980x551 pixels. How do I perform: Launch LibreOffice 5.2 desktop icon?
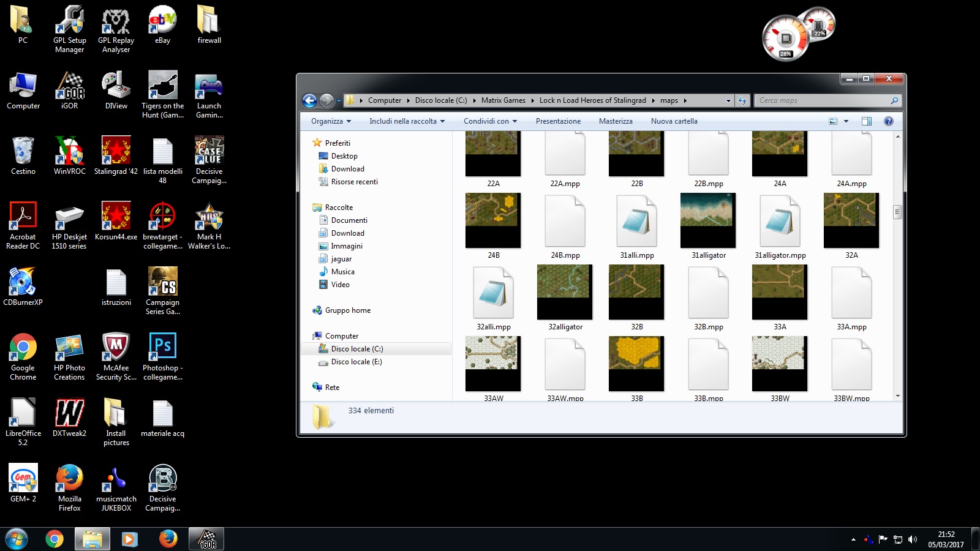click(23, 422)
